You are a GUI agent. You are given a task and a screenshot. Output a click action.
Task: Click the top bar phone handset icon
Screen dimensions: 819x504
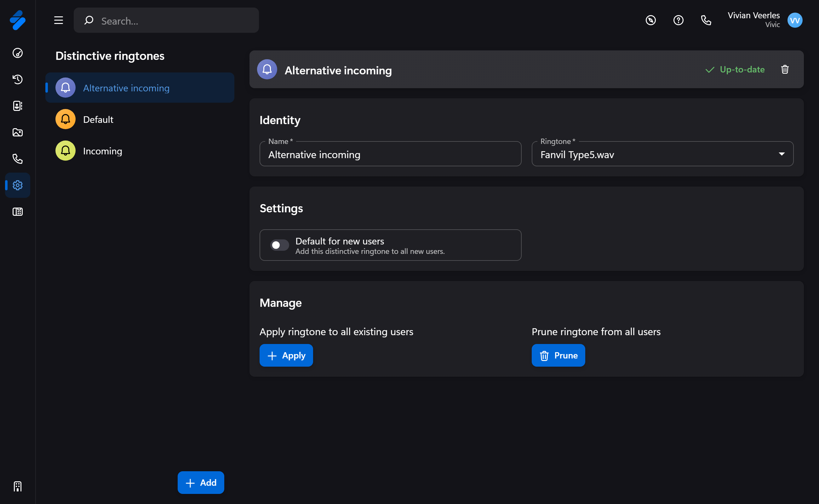(x=706, y=20)
